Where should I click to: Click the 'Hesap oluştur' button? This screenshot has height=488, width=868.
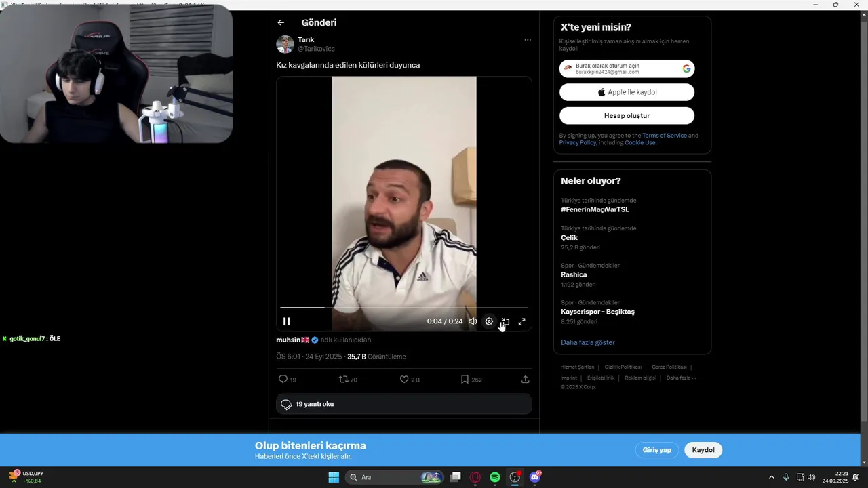point(627,116)
